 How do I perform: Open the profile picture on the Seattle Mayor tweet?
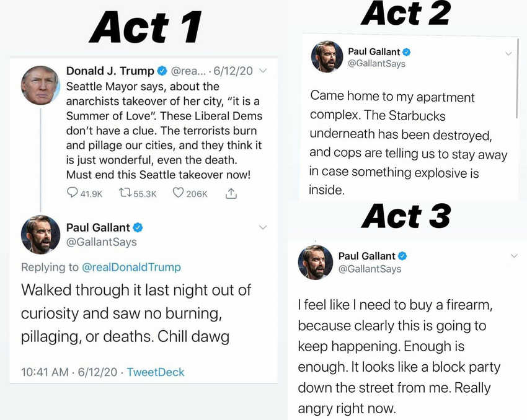(40, 85)
